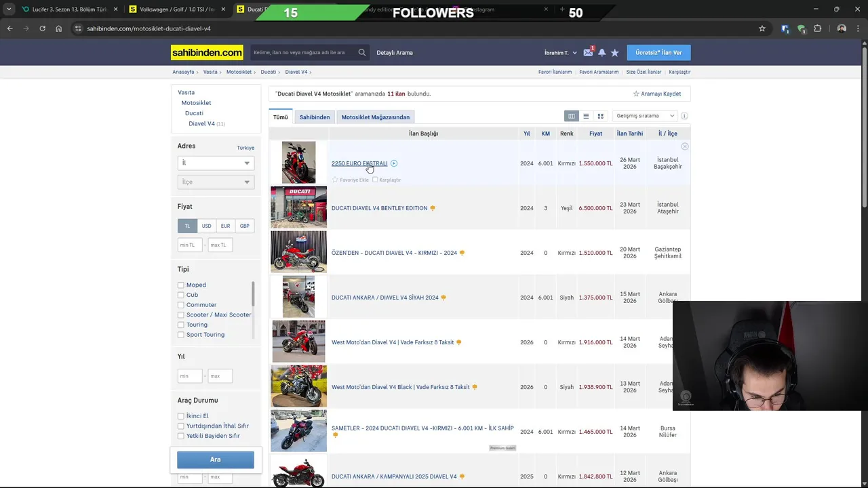
Task: Click the search magnifier icon
Action: (362, 52)
